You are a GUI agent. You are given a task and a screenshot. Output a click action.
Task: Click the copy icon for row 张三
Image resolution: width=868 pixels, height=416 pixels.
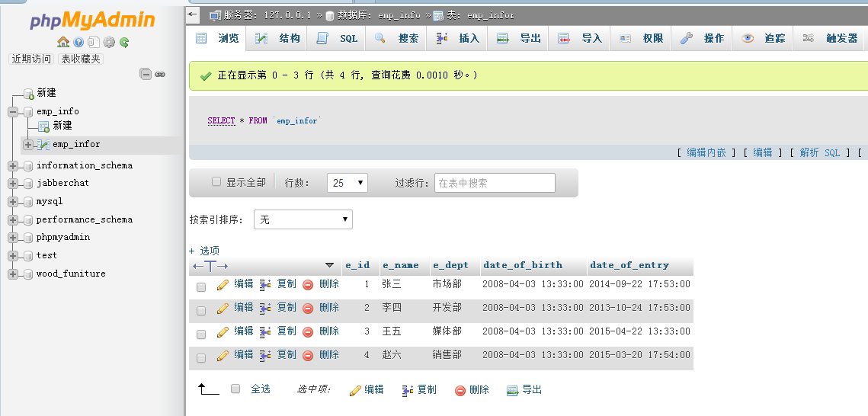coord(266,284)
